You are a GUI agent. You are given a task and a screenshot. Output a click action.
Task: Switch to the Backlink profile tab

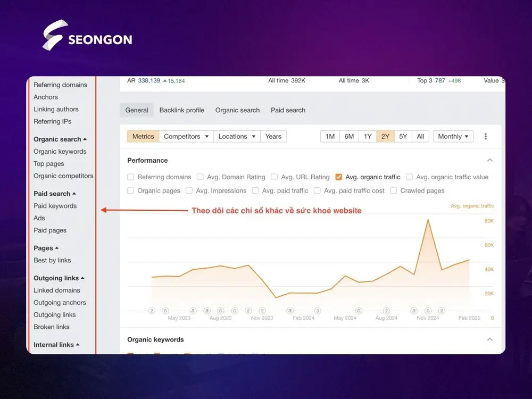182,110
